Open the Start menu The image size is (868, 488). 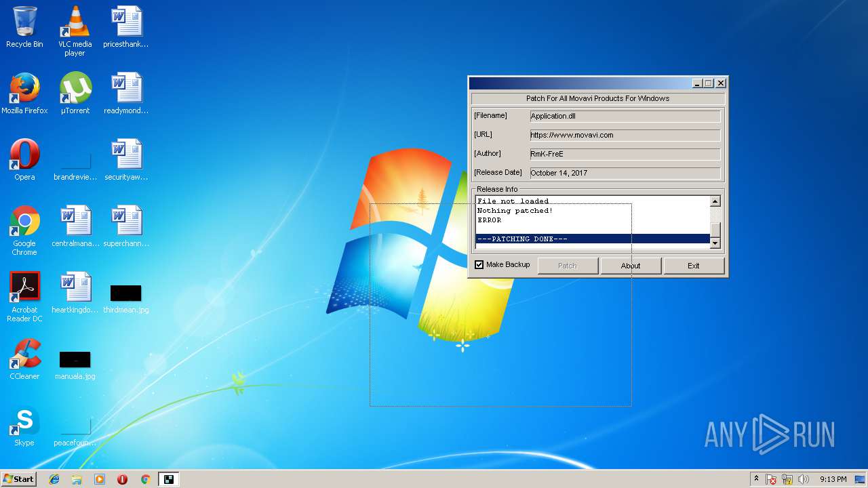pyautogui.click(x=19, y=479)
